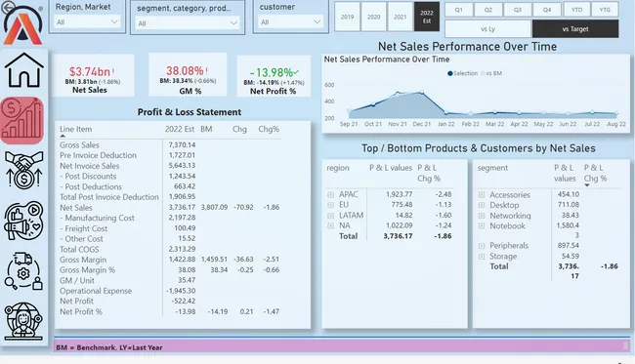This screenshot has height=364, width=635.
Task: Switch benchmark to vs Target
Action: (x=575, y=29)
